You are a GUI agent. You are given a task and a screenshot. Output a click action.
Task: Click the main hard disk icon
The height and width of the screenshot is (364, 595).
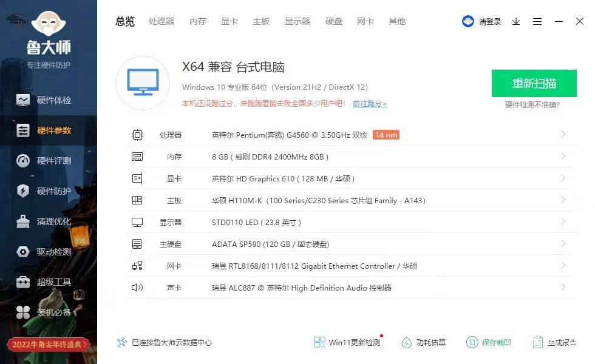(x=137, y=244)
